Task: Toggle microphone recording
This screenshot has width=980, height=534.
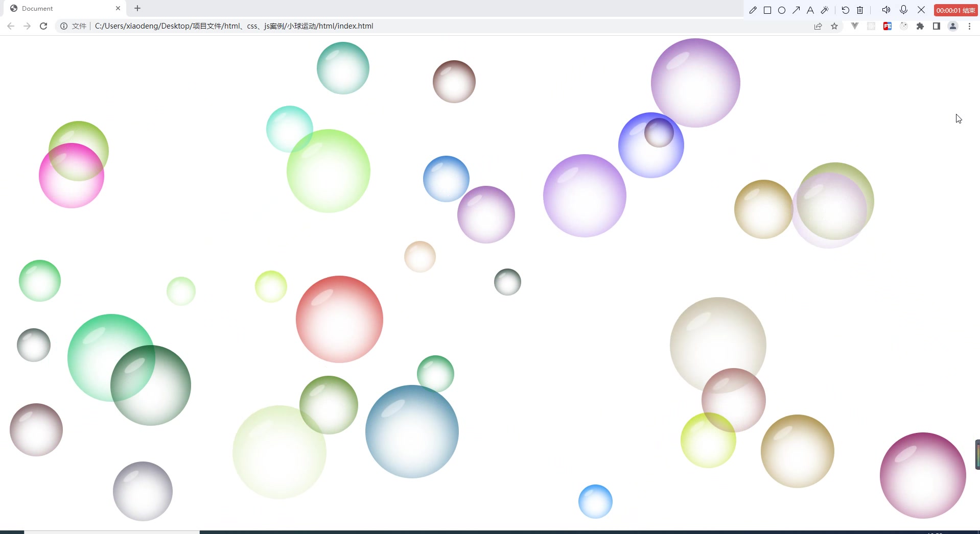Action: click(x=903, y=10)
